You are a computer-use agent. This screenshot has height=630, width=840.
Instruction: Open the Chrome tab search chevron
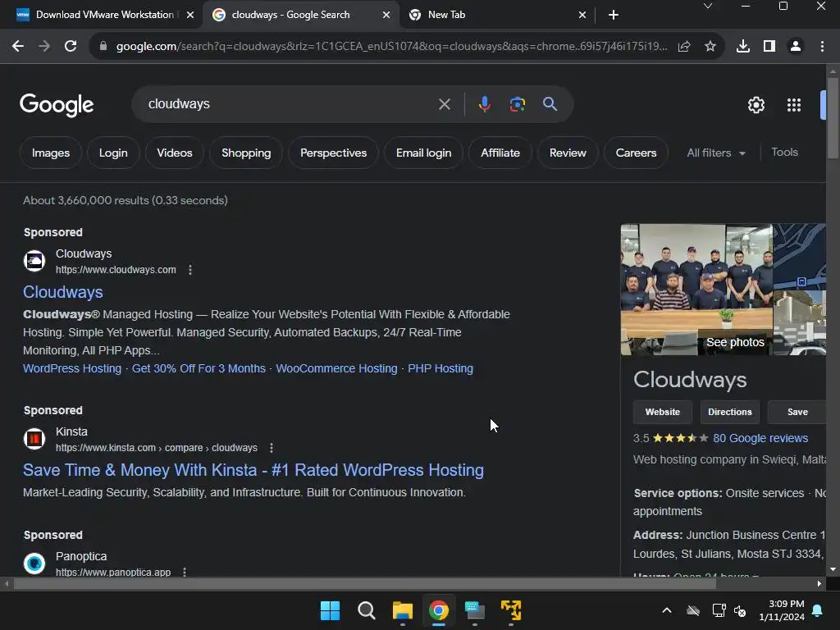708,7
